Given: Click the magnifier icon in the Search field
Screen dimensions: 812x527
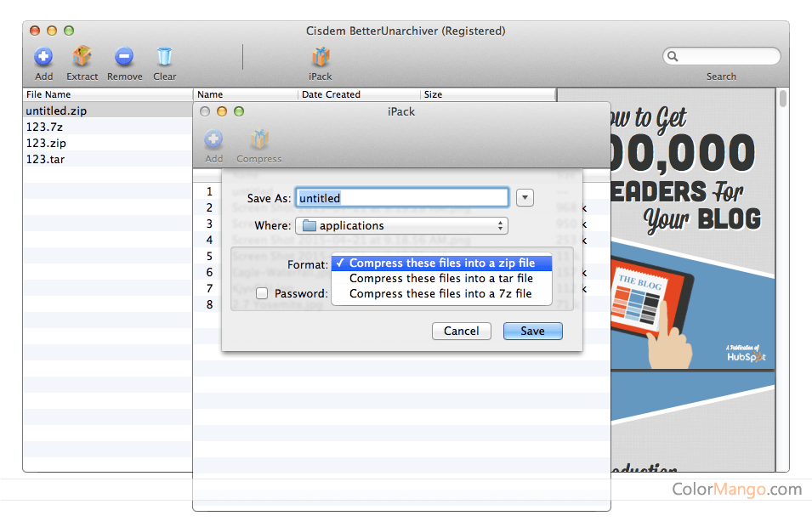Looking at the screenshot, I should pos(672,55).
